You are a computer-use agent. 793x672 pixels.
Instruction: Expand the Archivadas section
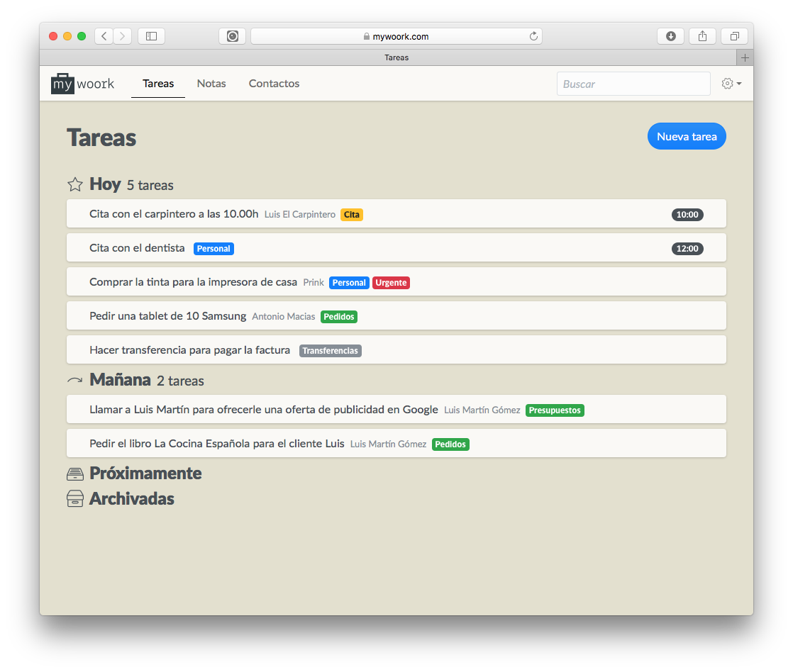click(x=132, y=499)
